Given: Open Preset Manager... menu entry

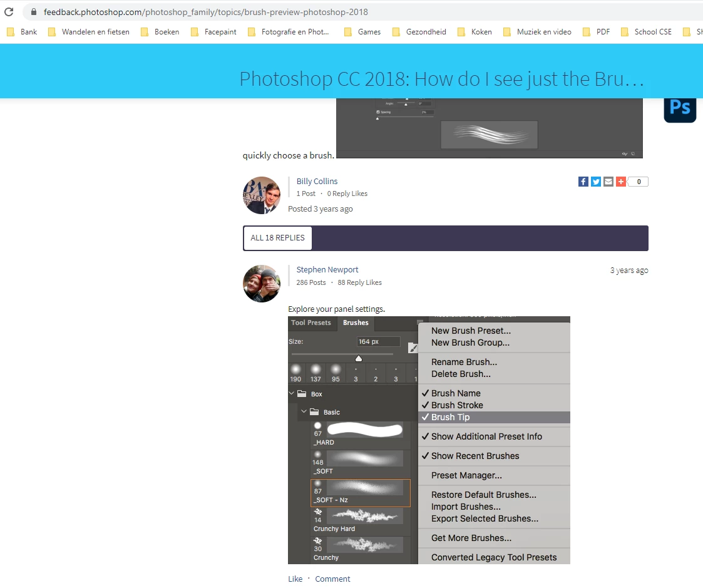Looking at the screenshot, I should (466, 475).
